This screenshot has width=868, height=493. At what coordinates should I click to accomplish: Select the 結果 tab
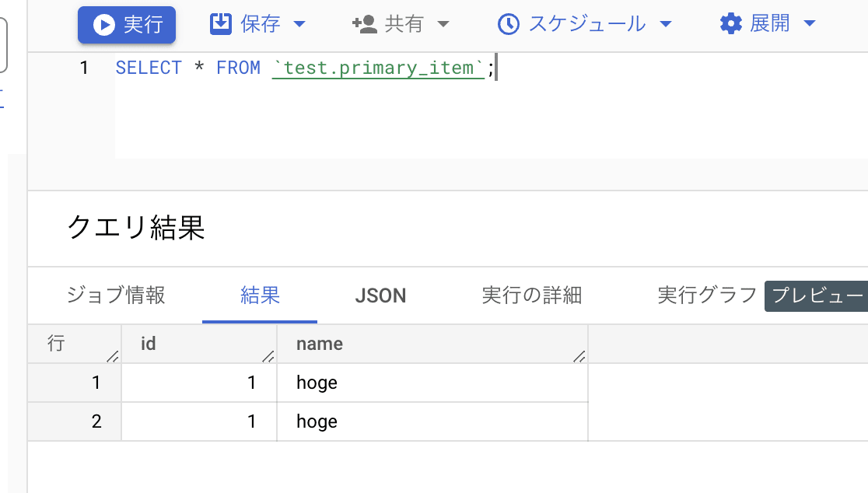[x=260, y=295]
